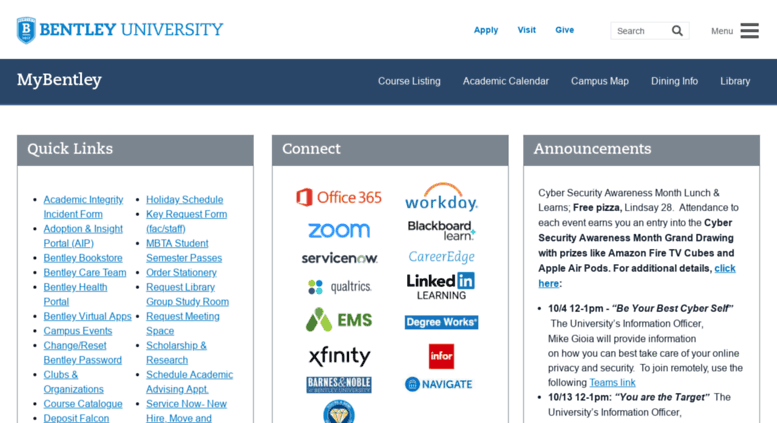Open the Degree Works logo

point(441,322)
